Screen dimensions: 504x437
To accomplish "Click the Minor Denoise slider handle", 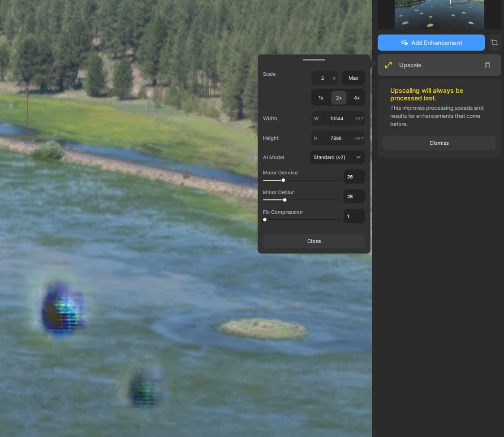I will pyautogui.click(x=283, y=180).
